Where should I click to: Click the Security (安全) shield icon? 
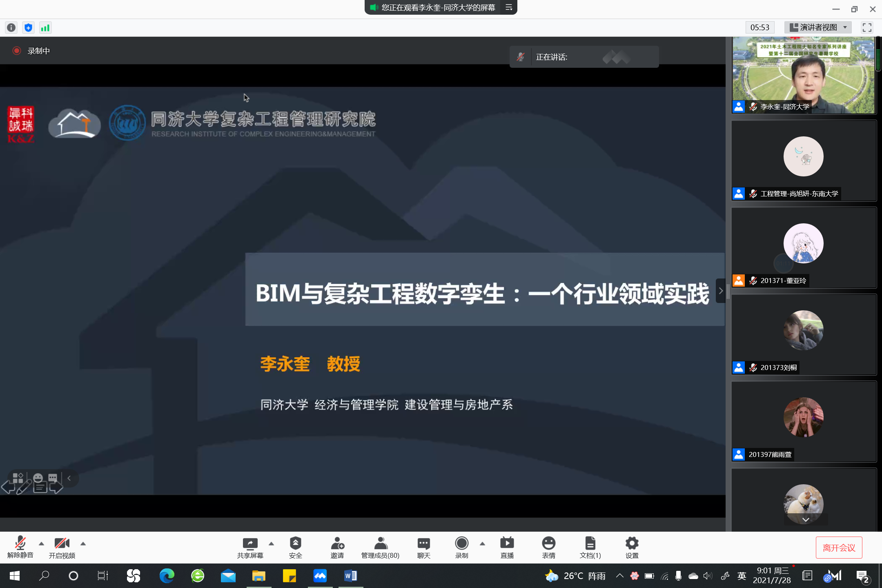(295, 543)
